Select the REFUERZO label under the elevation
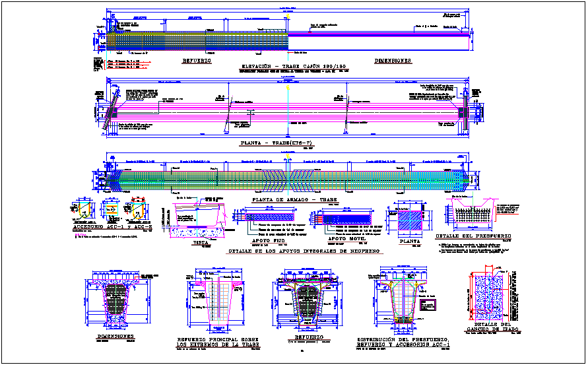 point(197,61)
